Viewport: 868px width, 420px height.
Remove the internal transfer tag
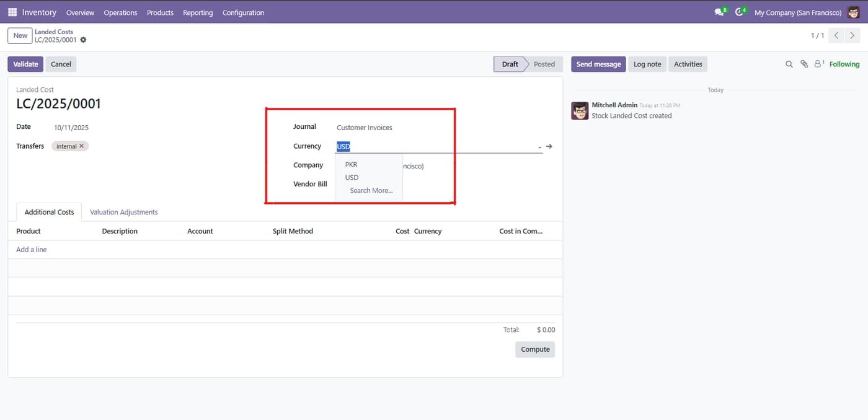pyautogui.click(x=82, y=146)
